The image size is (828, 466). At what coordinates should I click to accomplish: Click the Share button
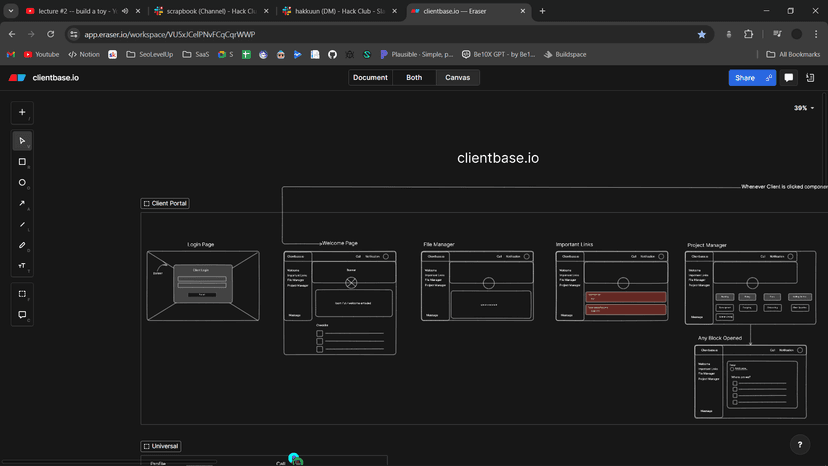[x=752, y=78]
